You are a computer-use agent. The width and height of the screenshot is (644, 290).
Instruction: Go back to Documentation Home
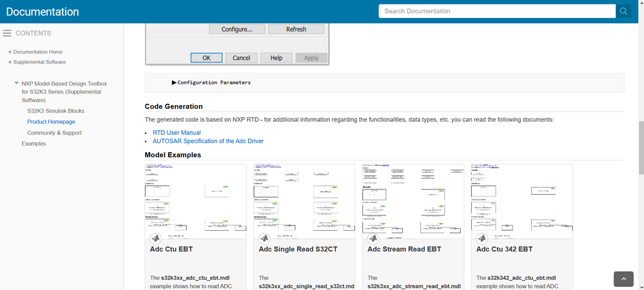tap(39, 52)
